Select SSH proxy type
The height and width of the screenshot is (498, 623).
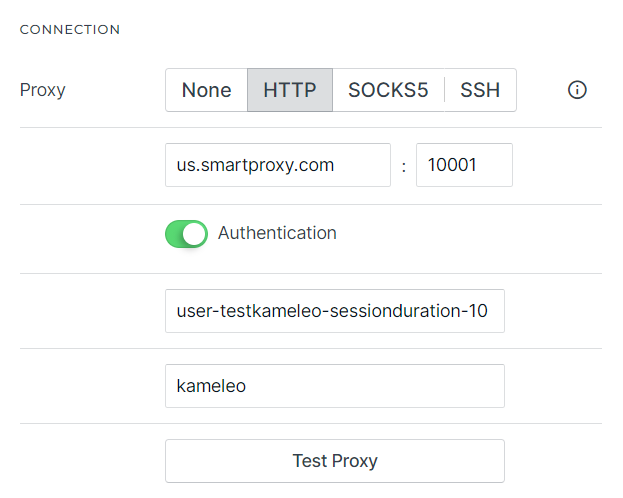pyautogui.click(x=480, y=90)
